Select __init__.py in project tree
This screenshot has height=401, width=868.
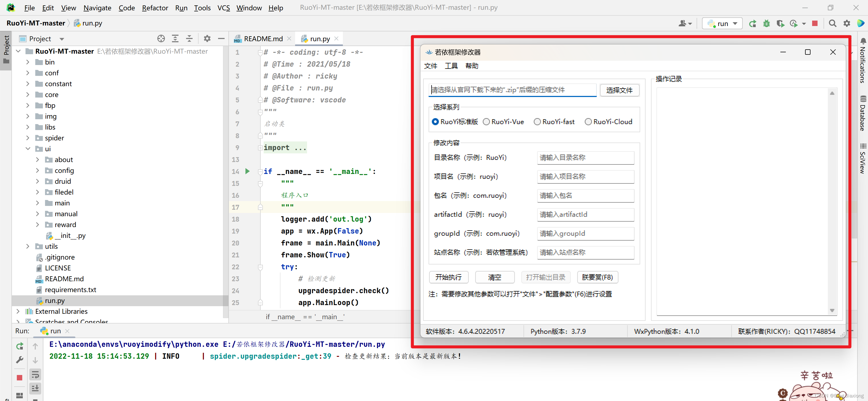pyautogui.click(x=70, y=235)
